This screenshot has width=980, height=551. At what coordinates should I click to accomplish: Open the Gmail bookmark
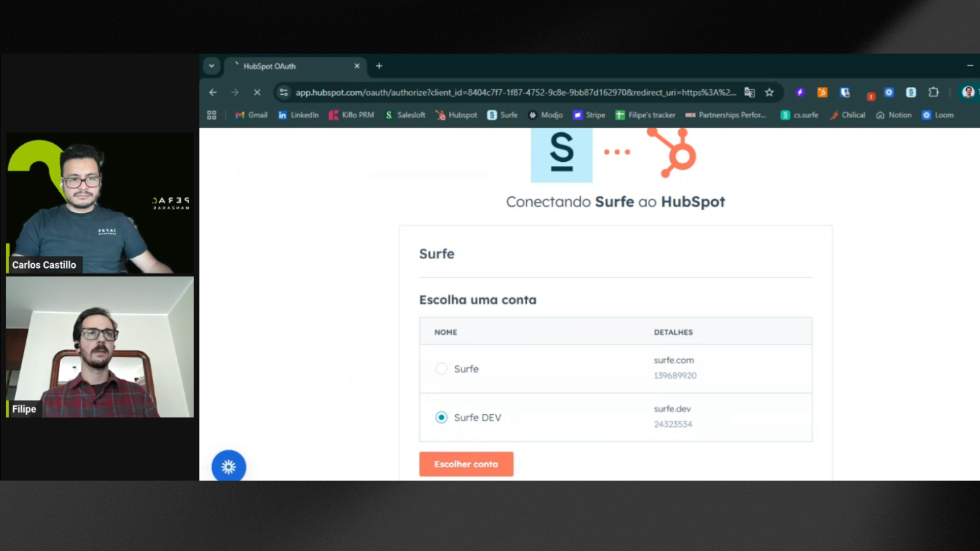[251, 115]
